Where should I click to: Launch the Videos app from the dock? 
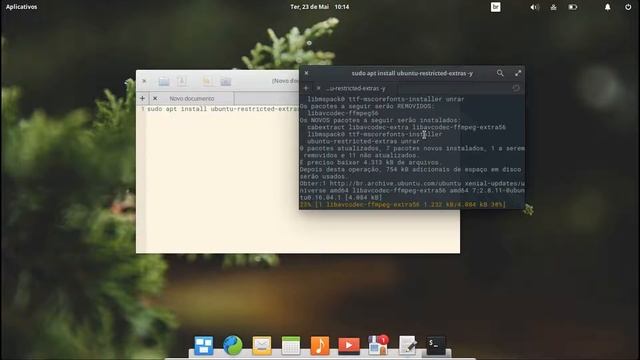point(349,345)
